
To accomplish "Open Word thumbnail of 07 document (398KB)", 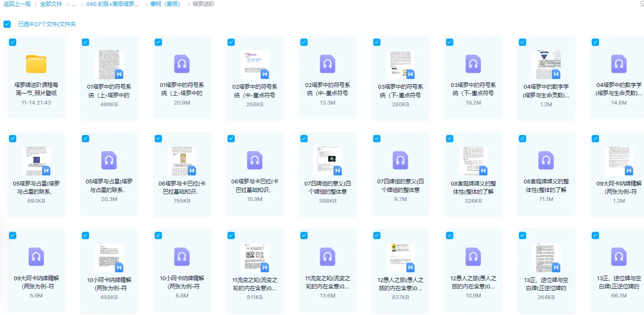I will tap(328, 161).
